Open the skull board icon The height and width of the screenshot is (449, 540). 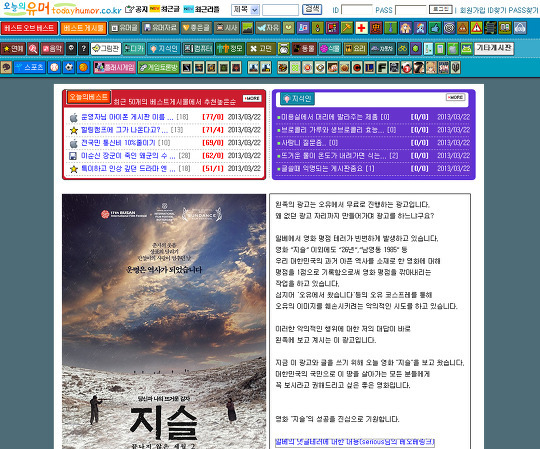pyautogui.click(x=71, y=49)
